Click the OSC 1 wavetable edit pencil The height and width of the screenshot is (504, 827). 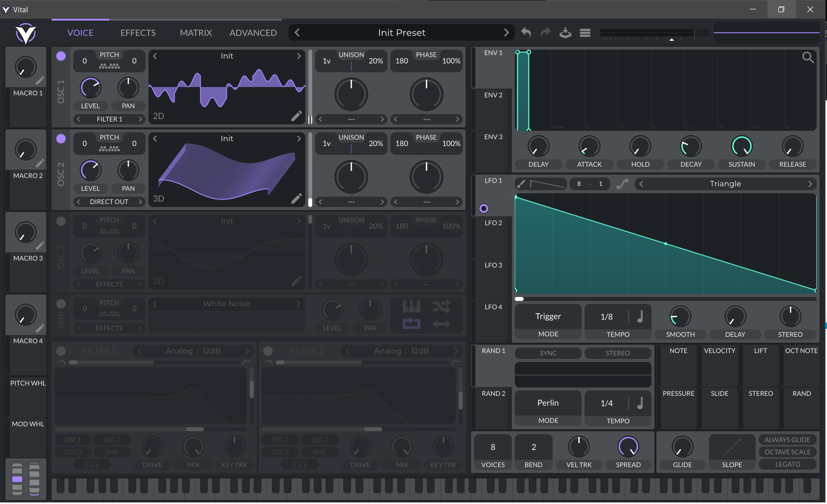coord(296,116)
